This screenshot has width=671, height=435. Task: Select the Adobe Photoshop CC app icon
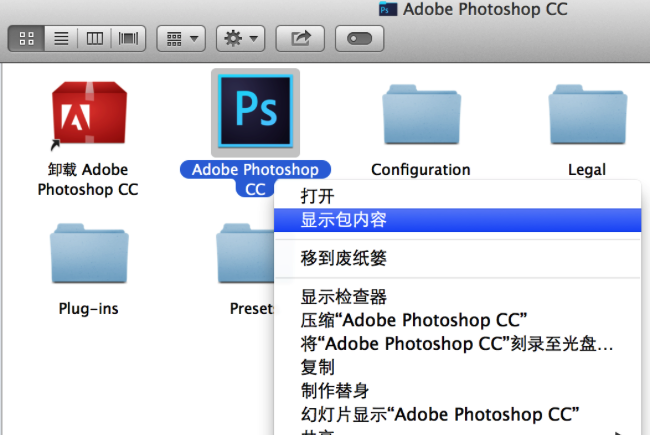click(255, 112)
